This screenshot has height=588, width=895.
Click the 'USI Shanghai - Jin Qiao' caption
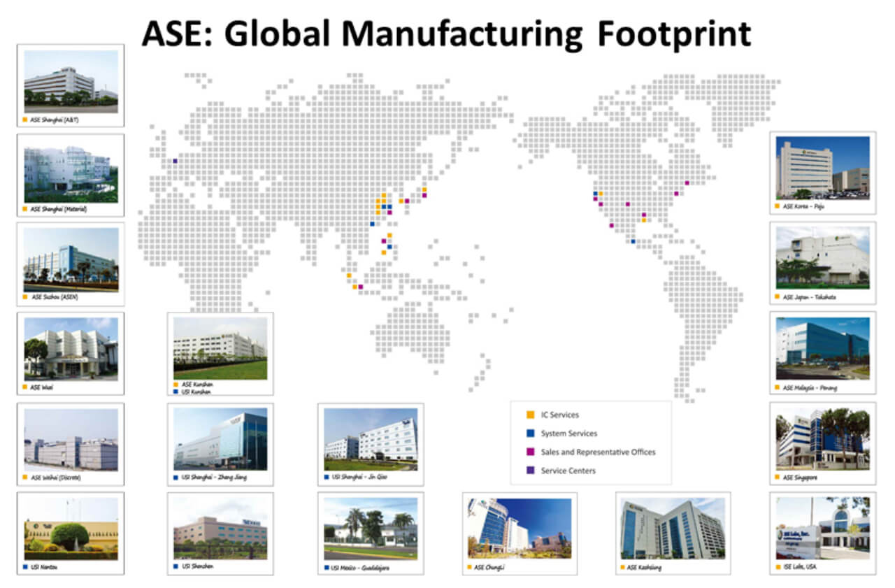[361, 478]
